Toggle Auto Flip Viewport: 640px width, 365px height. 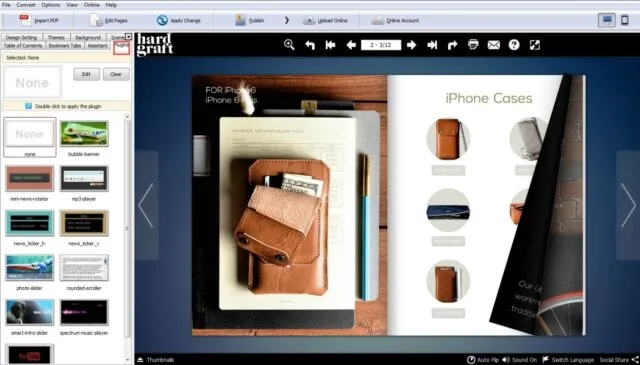483,360
